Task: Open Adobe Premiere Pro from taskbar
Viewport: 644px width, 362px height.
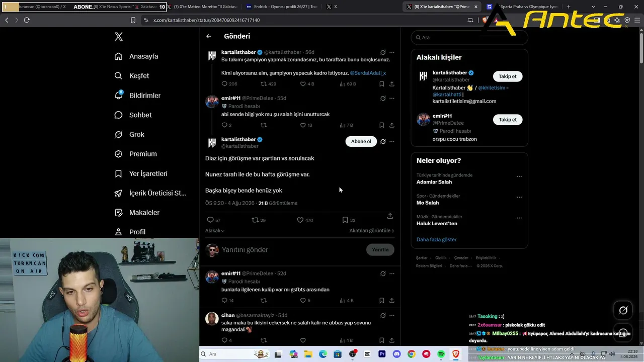Action: point(382,354)
